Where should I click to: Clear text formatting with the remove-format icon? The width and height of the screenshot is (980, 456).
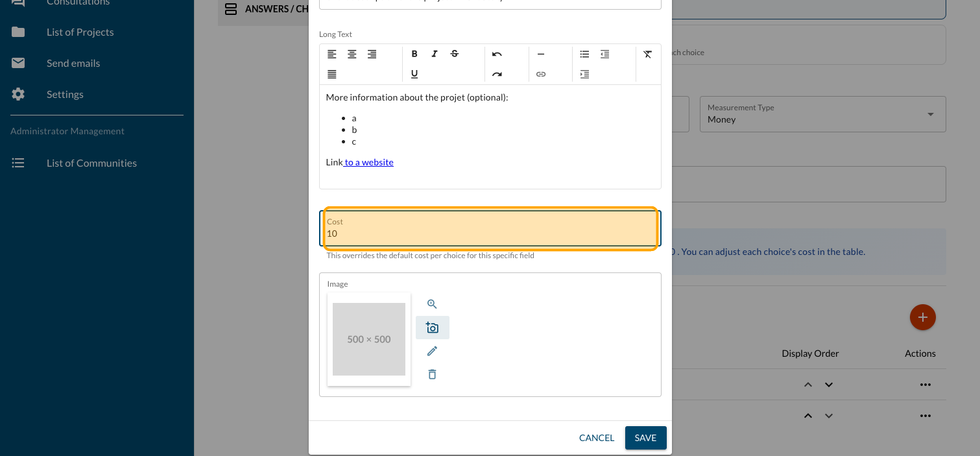tap(647, 54)
